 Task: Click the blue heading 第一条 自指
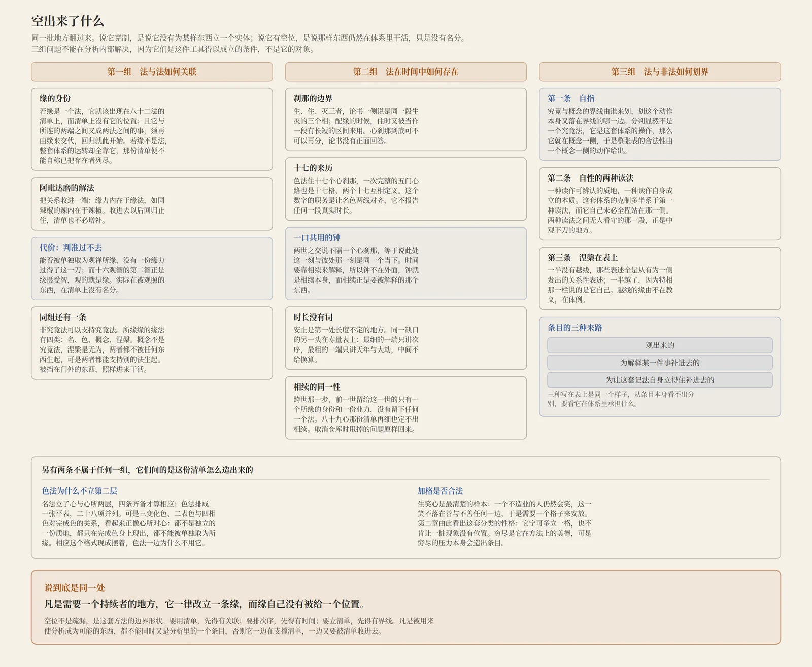[x=571, y=98]
